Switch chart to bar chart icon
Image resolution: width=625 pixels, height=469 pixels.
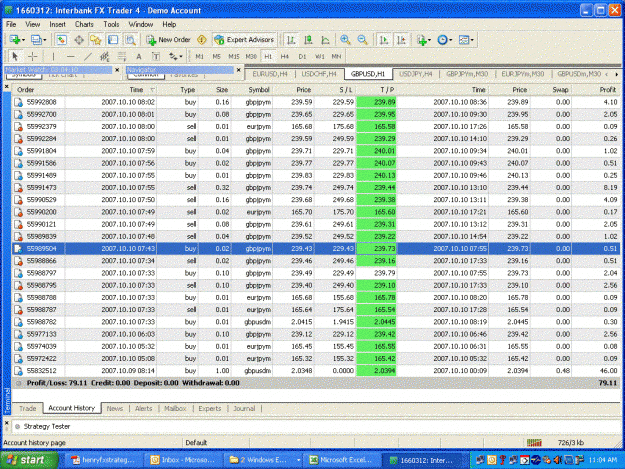point(291,40)
